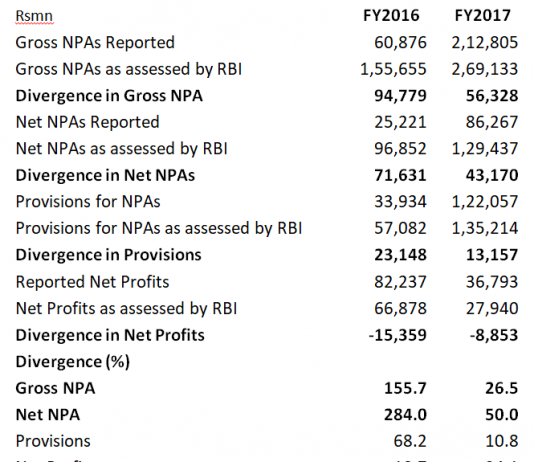534x462 pixels.
Task: Click the 2,12,805 value
Action: [x=485, y=43]
